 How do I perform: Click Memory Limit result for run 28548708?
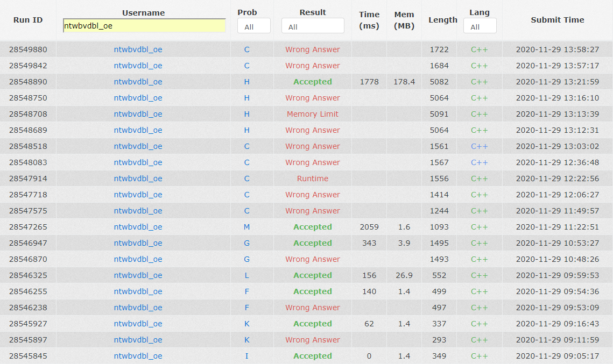(x=312, y=114)
